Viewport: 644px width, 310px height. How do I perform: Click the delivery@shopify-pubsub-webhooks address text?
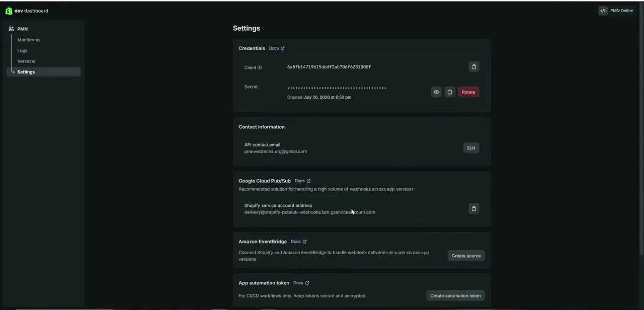pos(309,212)
